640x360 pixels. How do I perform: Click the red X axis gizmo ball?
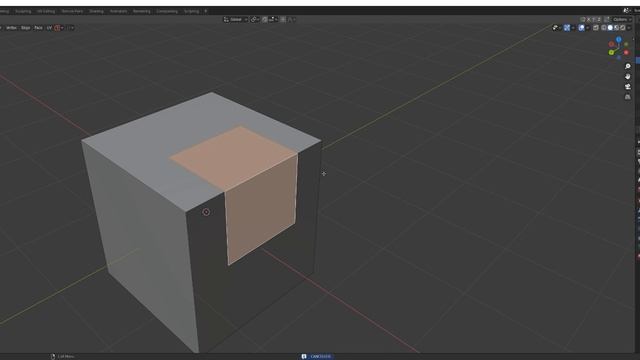(x=626, y=53)
